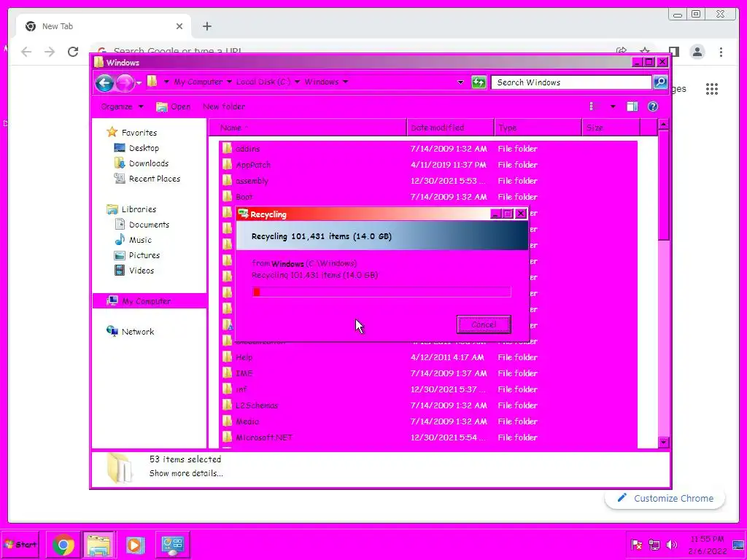The width and height of the screenshot is (747, 560).
Task: Select the assembly folder icon
Action: (x=228, y=181)
